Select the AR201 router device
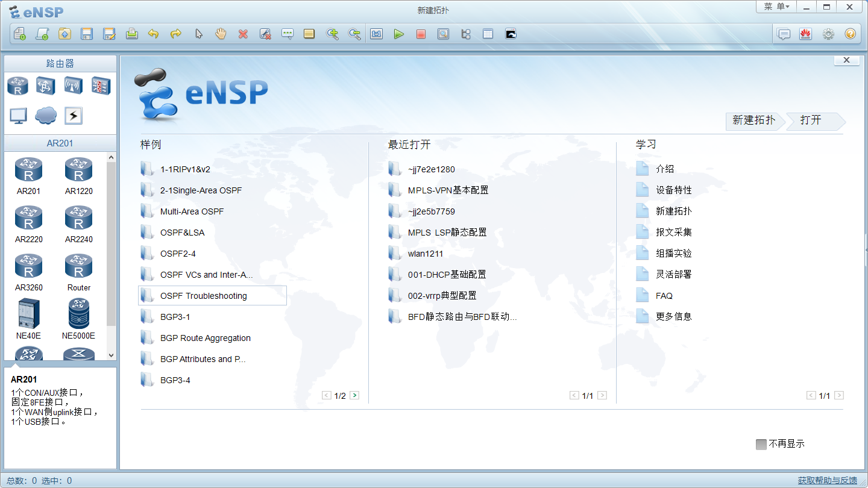 [x=28, y=175]
